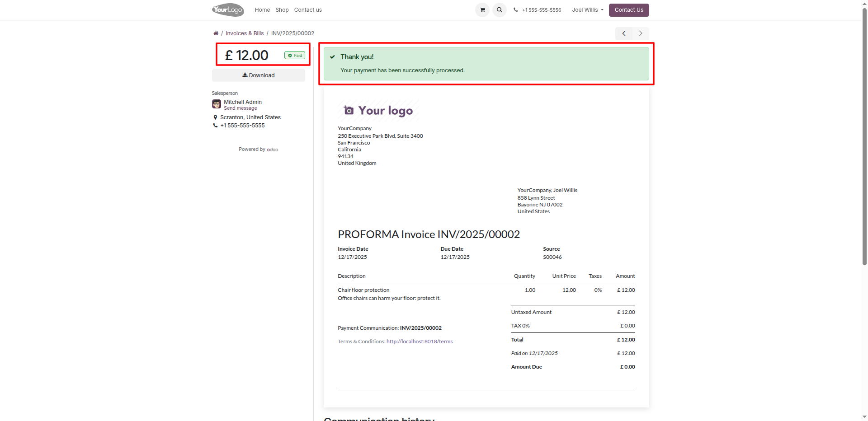
Task: Open Contact us menu link
Action: [308, 10]
